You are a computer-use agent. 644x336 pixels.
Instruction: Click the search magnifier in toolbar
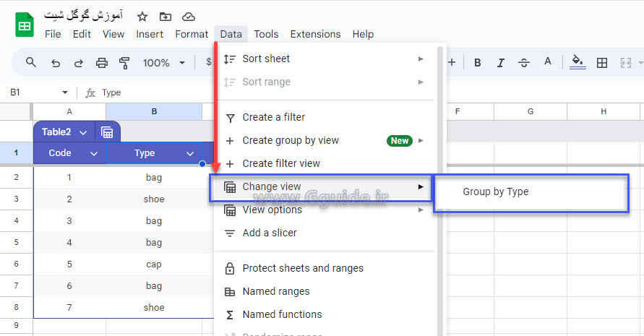pyautogui.click(x=31, y=62)
